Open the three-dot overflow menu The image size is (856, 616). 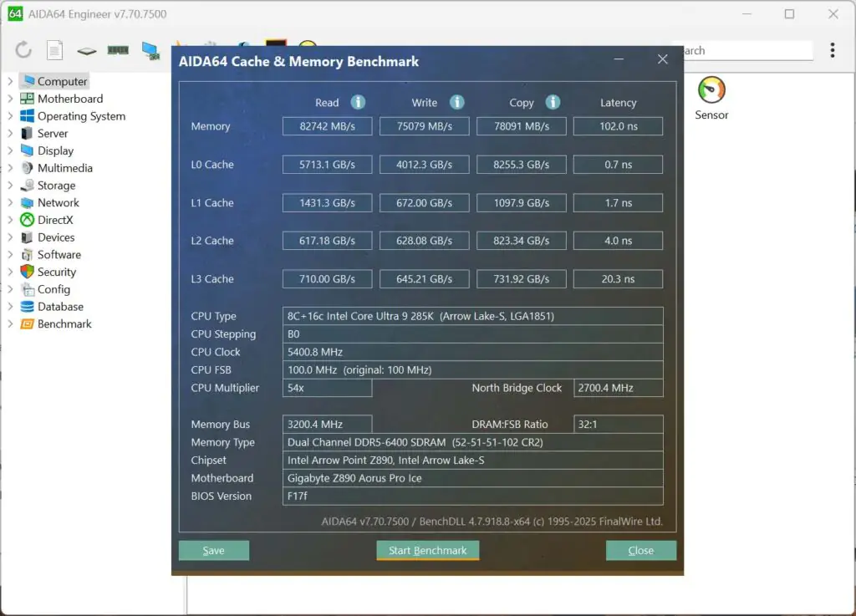click(x=833, y=50)
